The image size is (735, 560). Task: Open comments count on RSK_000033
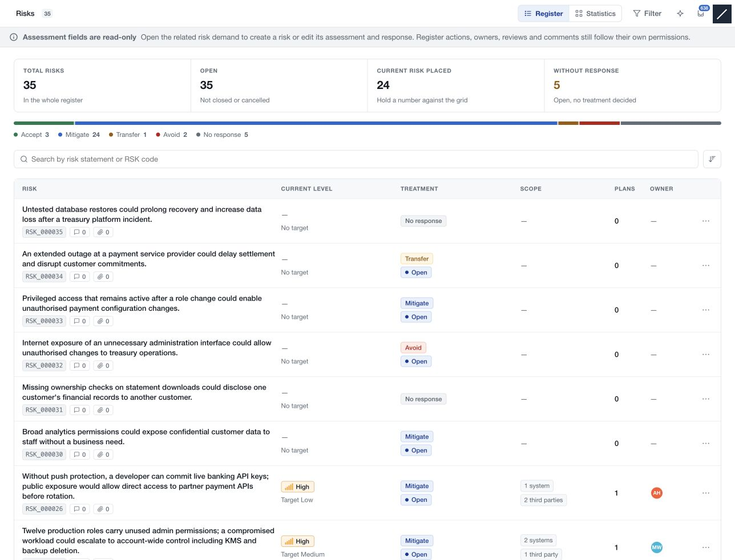click(80, 321)
